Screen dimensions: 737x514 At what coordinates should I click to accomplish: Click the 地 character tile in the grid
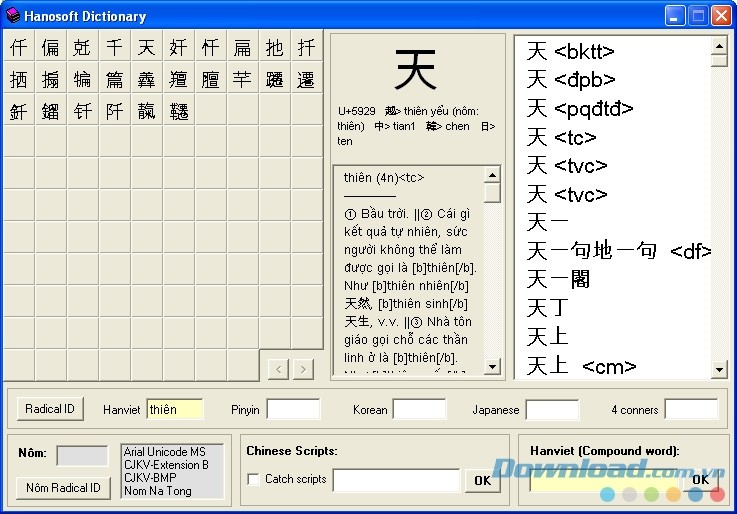click(x=275, y=47)
